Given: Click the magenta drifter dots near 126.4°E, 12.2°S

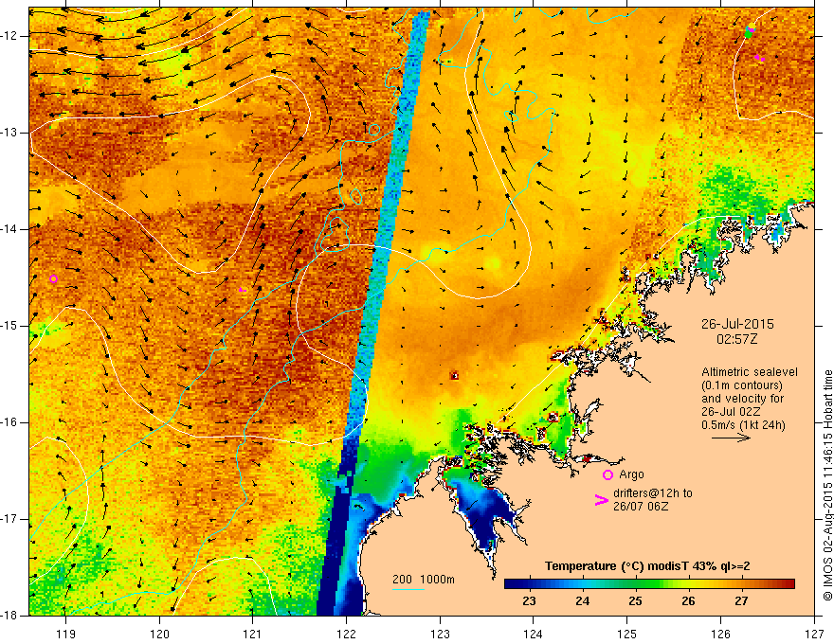Looking at the screenshot, I should point(759,58).
